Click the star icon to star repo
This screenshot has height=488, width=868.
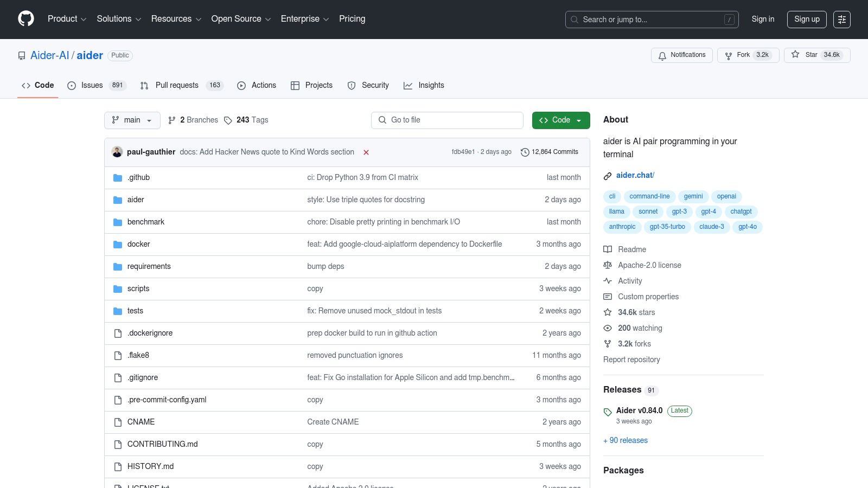[x=795, y=55]
